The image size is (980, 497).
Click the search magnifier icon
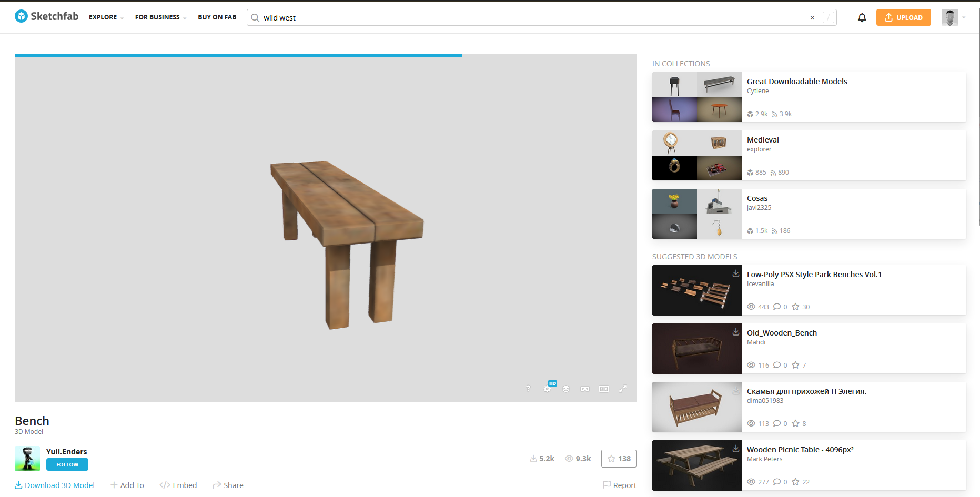coord(255,18)
